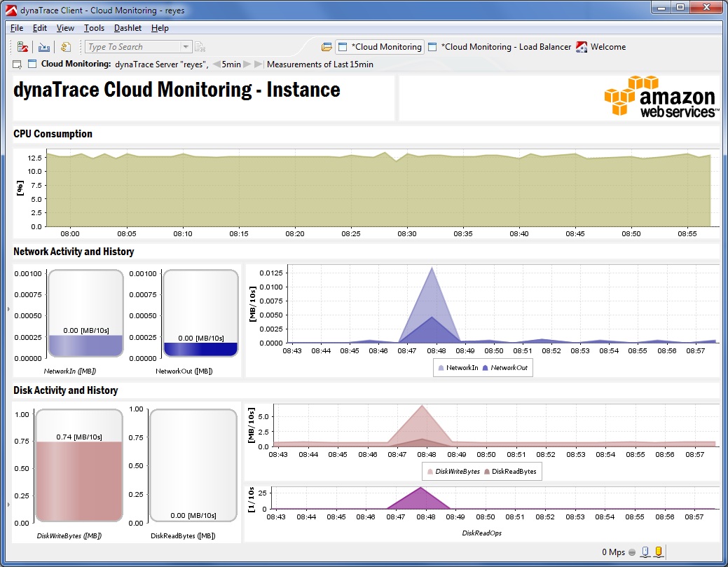Click DiskWriteBytes legend color swatch
Screen dimensions: 728x567
430,472
